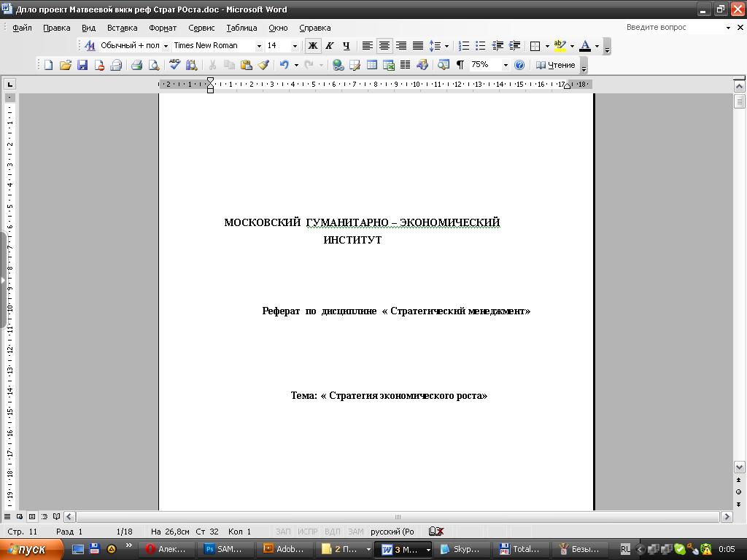Open the Columns button
Image resolution: width=747 pixels, height=560 pixels.
pos(406,65)
